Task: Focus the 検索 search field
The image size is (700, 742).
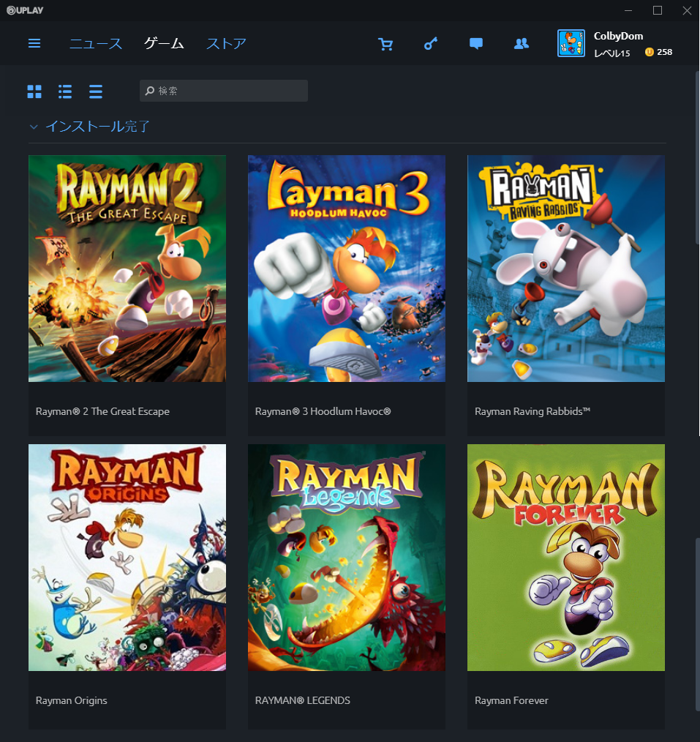Action: point(224,91)
